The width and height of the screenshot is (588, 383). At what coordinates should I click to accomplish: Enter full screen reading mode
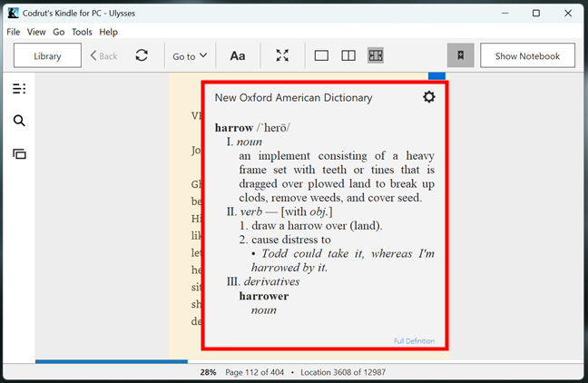(282, 55)
